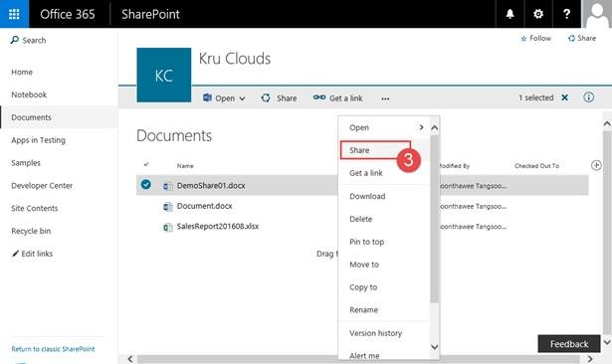This screenshot has width=612, height=364.
Task: Click the search magnifier icon
Action: (15, 40)
